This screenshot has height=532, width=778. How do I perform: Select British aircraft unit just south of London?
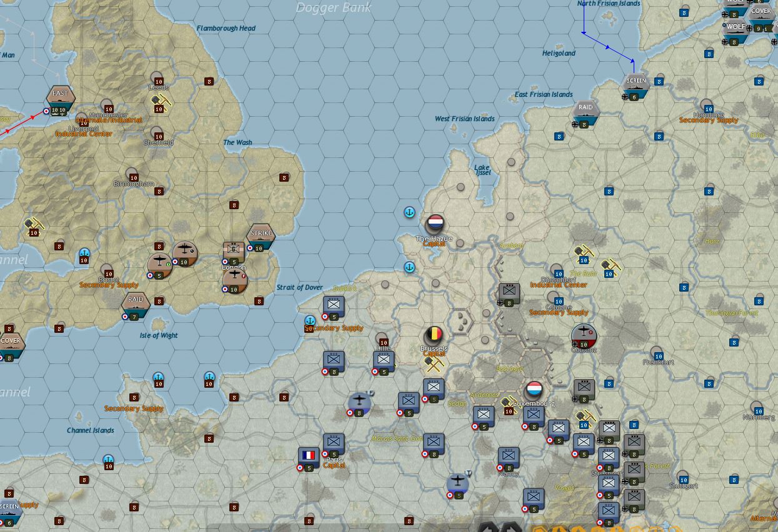[x=234, y=280]
